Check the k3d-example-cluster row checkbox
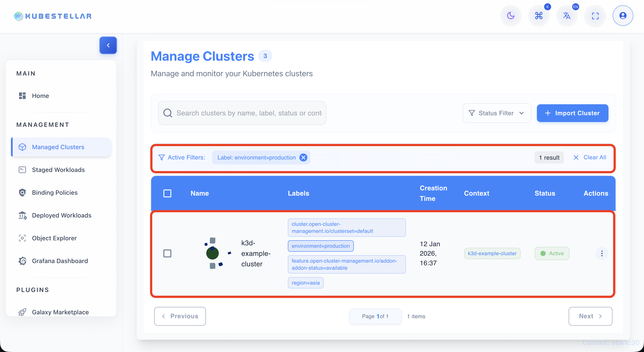This screenshot has width=644, height=352. point(167,253)
